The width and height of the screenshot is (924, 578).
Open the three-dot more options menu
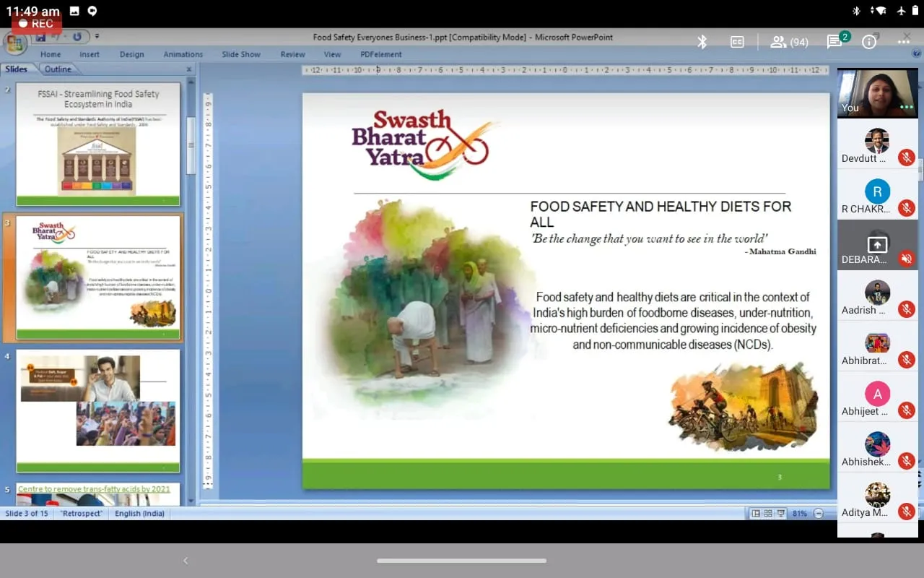904,42
